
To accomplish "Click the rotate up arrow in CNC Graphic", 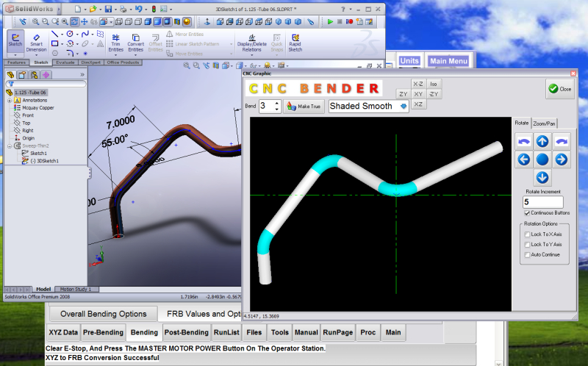I will [x=542, y=141].
